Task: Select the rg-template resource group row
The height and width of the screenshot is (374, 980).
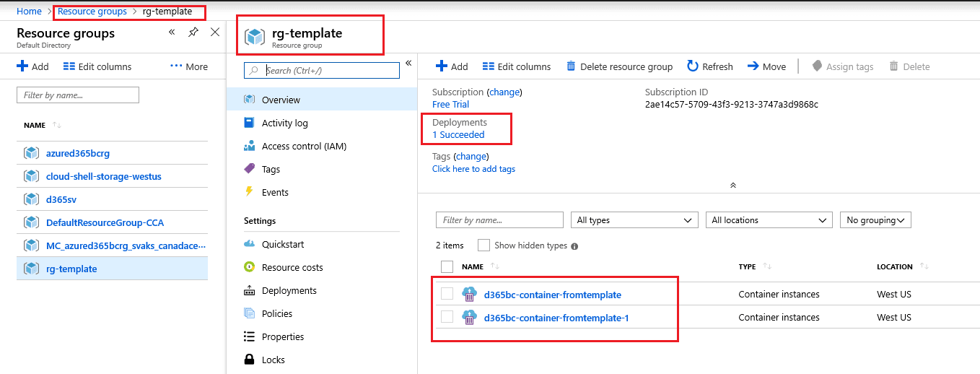Action: [112, 269]
